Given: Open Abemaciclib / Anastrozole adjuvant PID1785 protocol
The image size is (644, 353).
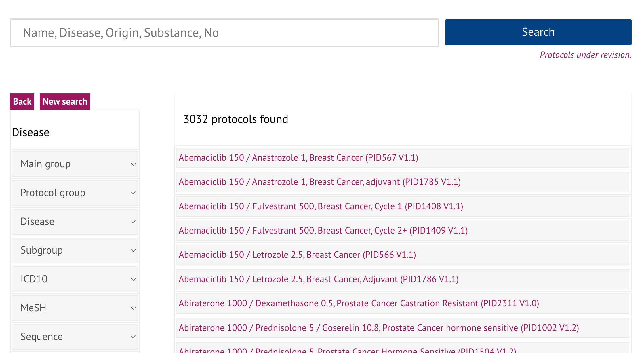Looking at the screenshot, I should click(319, 182).
